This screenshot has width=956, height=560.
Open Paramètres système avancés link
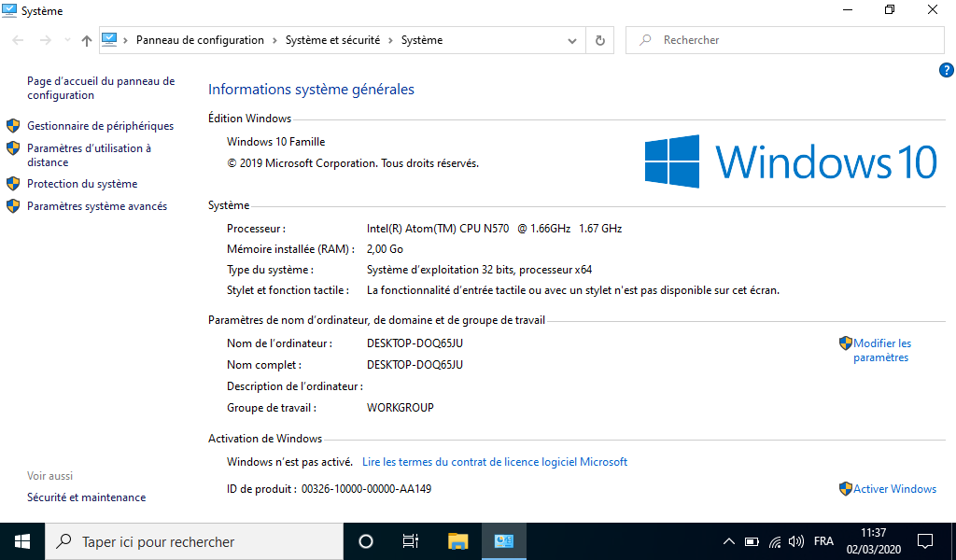click(97, 206)
